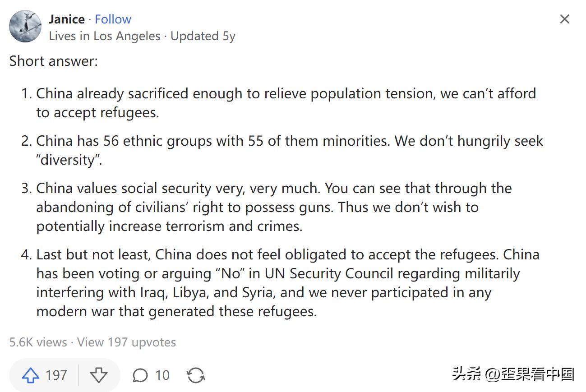Upvote Janice's answer with the arrow

[31, 375]
